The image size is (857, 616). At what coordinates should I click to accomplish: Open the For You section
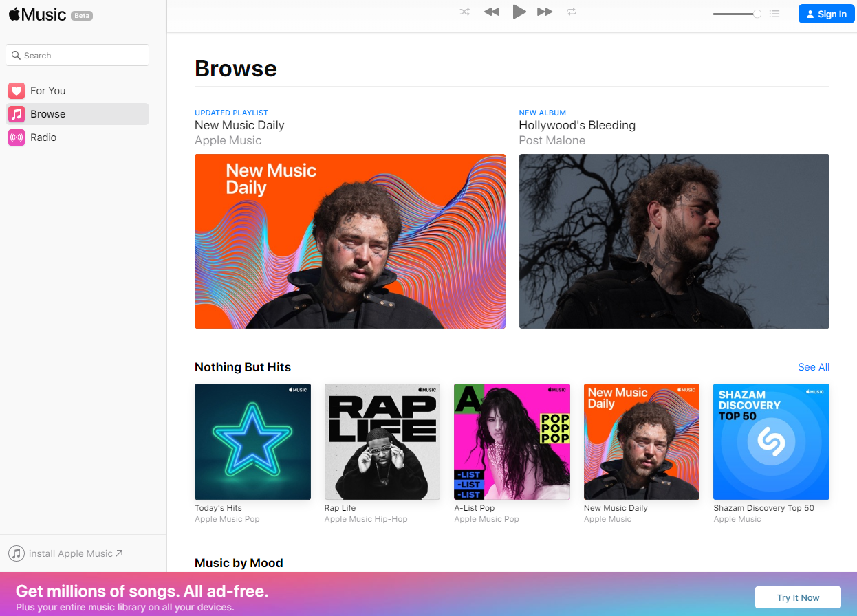tap(77, 91)
